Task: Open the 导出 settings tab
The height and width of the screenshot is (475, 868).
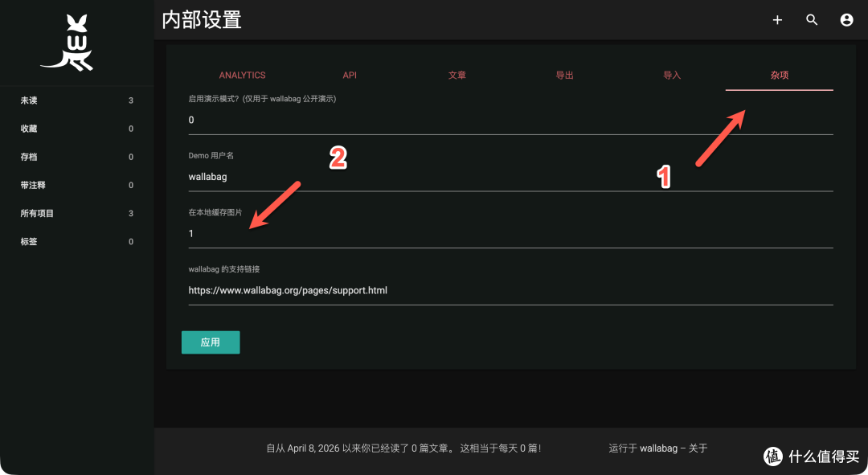Action: click(564, 76)
